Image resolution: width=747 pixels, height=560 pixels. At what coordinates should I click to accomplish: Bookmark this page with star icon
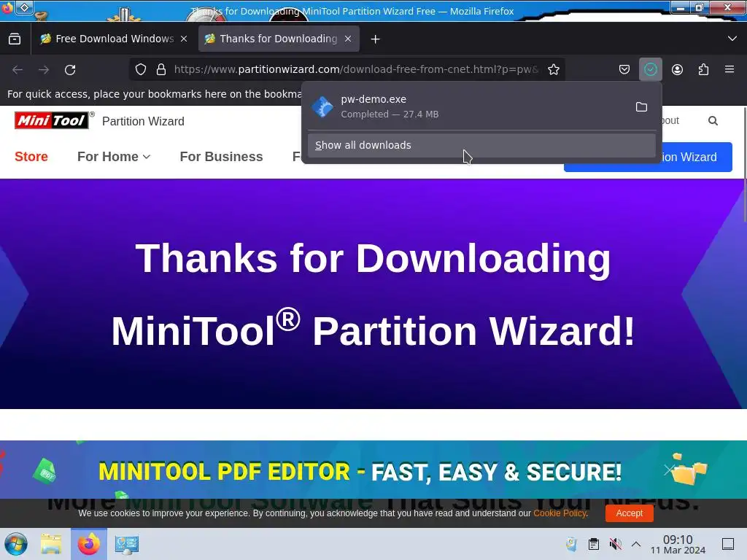554,69
